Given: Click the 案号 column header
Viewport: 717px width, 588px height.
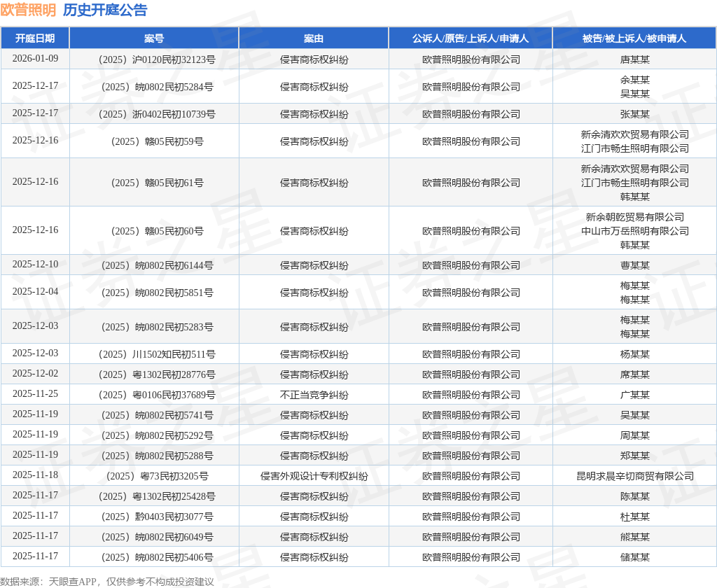Looking at the screenshot, I should pos(154,38).
